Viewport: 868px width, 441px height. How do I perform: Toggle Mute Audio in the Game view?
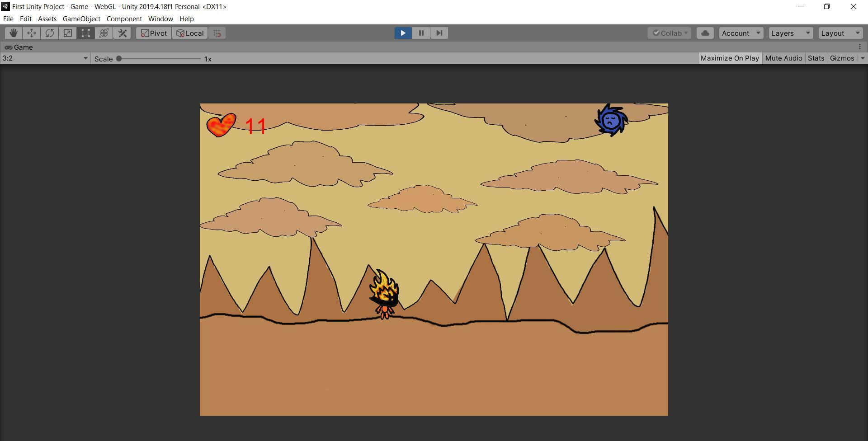783,58
